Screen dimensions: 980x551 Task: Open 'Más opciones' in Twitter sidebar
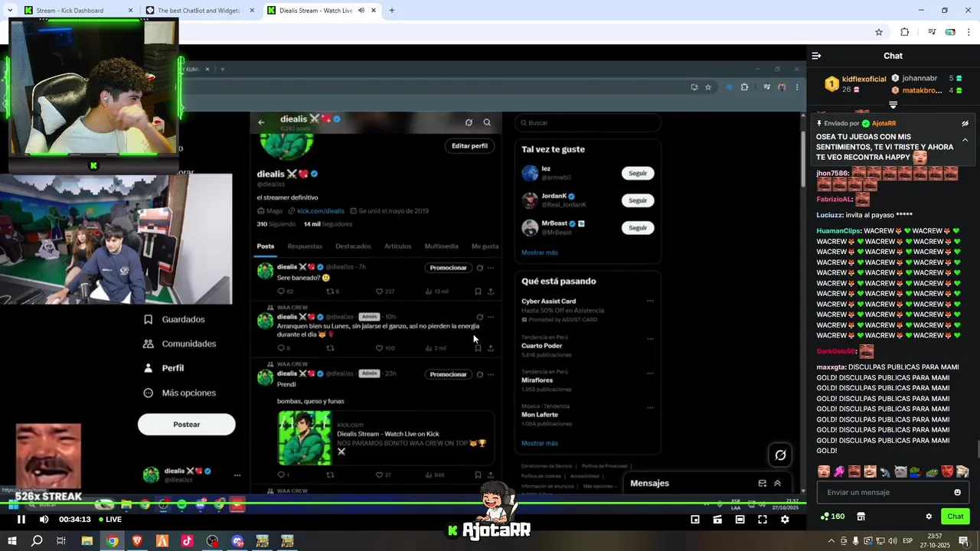181,393
